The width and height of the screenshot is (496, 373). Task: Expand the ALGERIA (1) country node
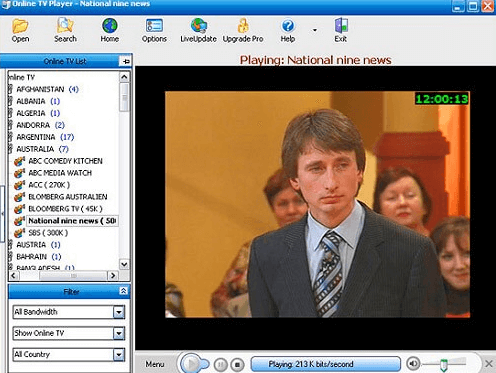pyautogui.click(x=10, y=113)
